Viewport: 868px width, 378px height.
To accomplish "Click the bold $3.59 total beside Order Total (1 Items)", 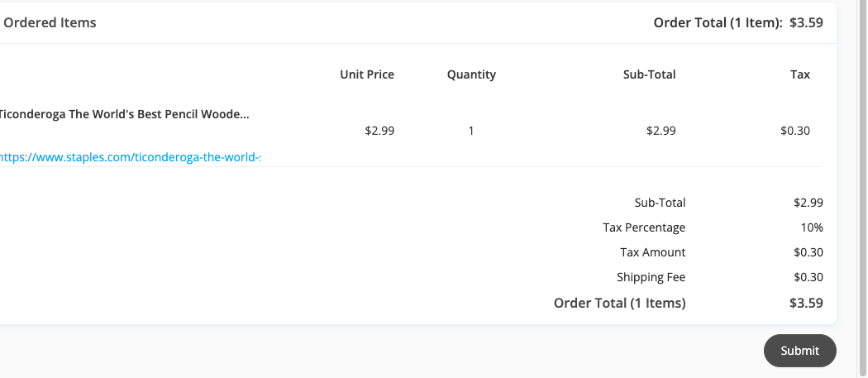I will click(x=806, y=304).
